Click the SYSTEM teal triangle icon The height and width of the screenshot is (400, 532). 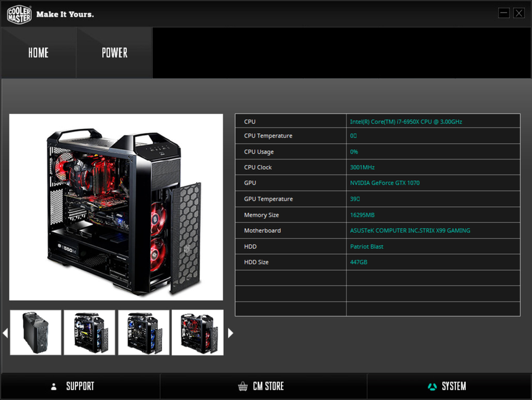tap(432, 386)
